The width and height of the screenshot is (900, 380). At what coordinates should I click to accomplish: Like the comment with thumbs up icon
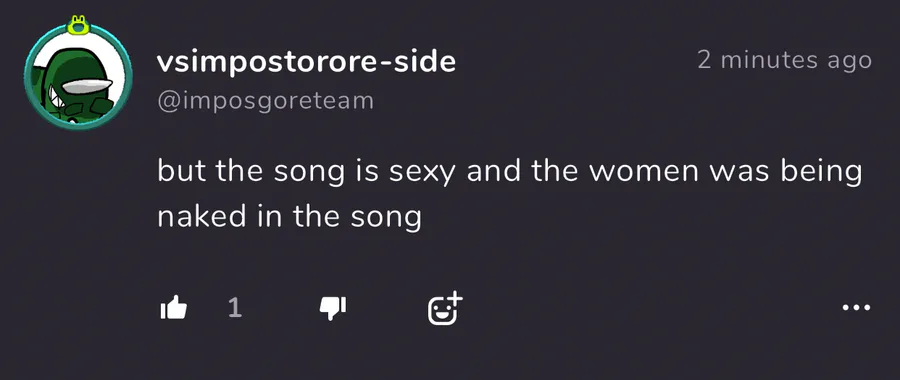click(x=173, y=308)
